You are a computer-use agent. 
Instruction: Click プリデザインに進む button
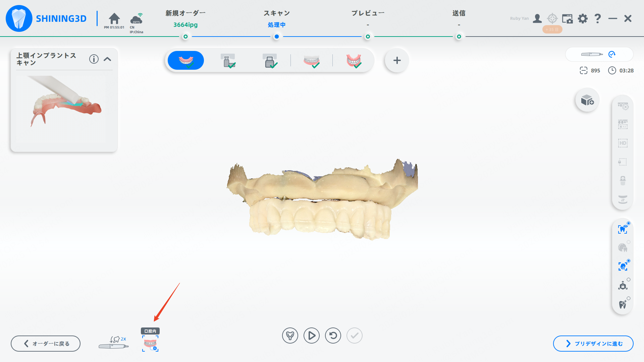tap(593, 344)
